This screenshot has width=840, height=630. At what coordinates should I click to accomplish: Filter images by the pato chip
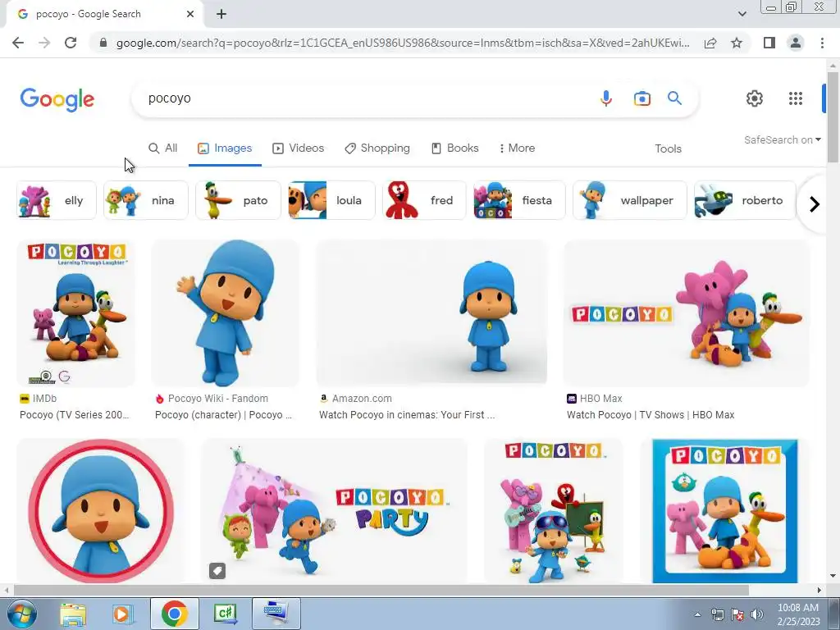239,200
